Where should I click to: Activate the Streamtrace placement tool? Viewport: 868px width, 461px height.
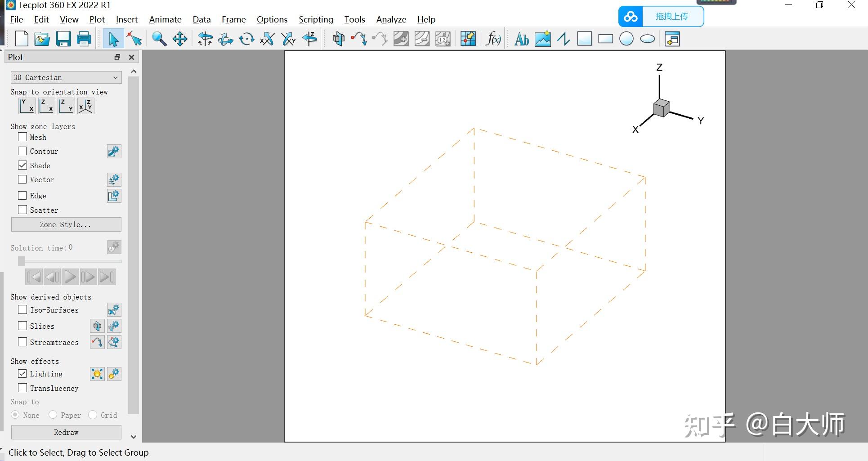click(358, 39)
